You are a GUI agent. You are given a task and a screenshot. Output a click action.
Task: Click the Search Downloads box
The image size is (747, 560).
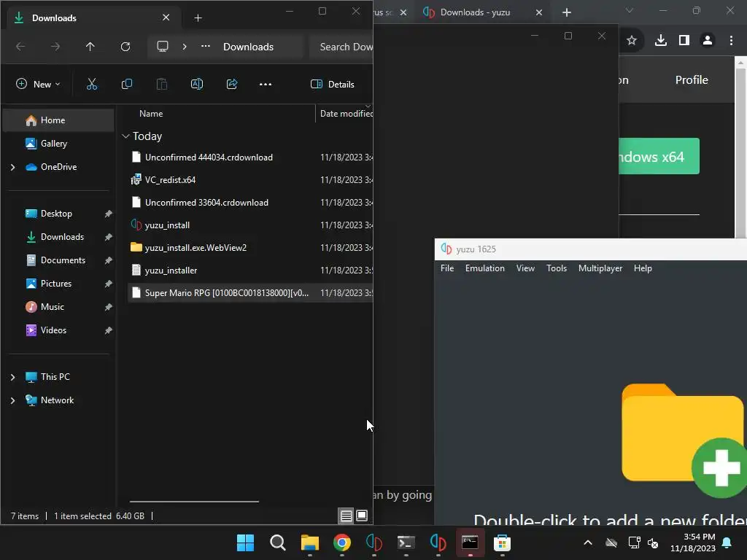click(341, 47)
